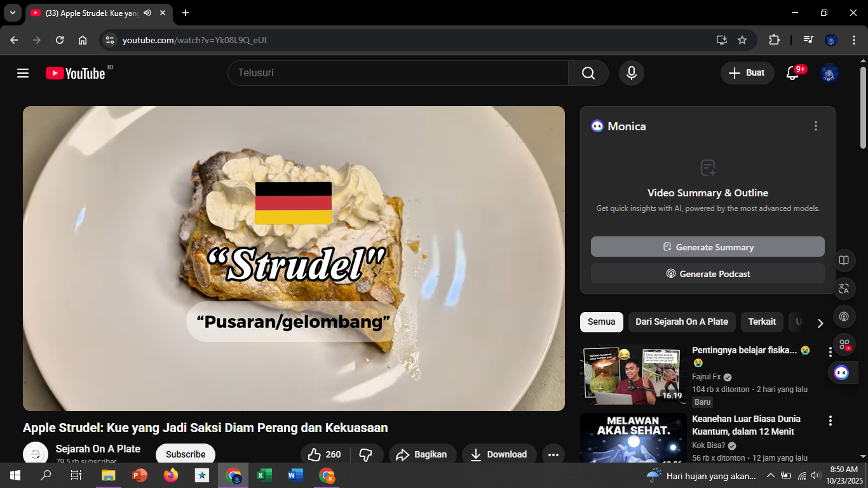Open the 16.19 Fajrul Fx video thumbnail

tap(634, 375)
